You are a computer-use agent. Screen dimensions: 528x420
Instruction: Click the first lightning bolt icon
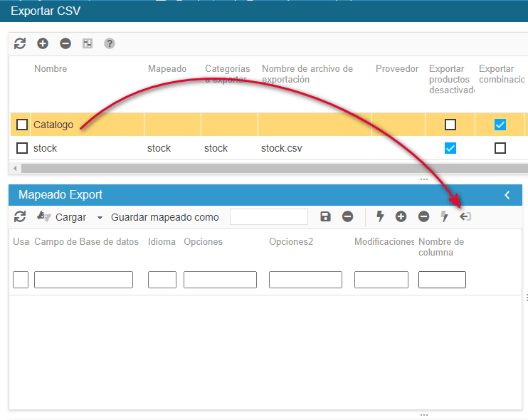point(380,216)
